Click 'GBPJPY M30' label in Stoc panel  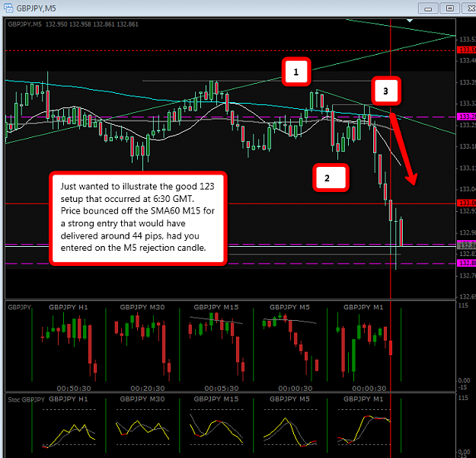(142, 399)
